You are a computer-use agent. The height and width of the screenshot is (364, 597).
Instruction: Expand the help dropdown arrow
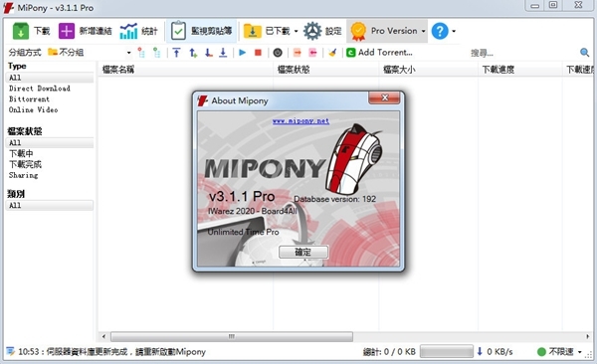(454, 31)
